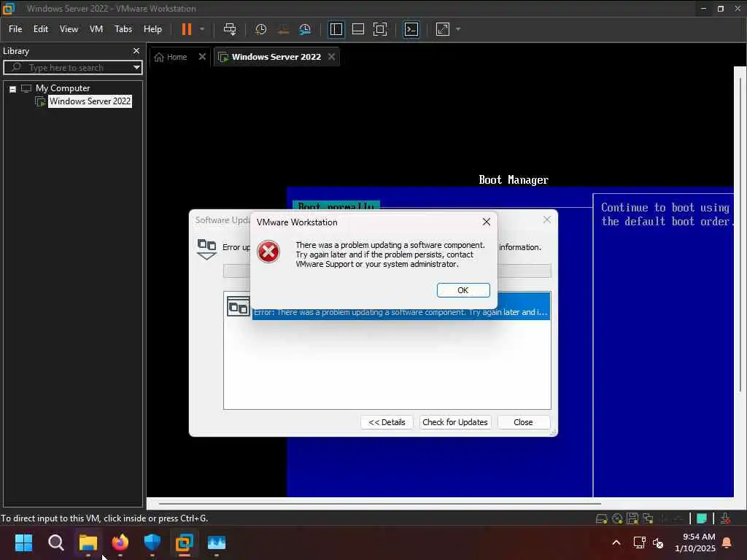Click the horizontal scrollbar below VM view
Viewport: 747px width, 560px height.
(x=379, y=503)
